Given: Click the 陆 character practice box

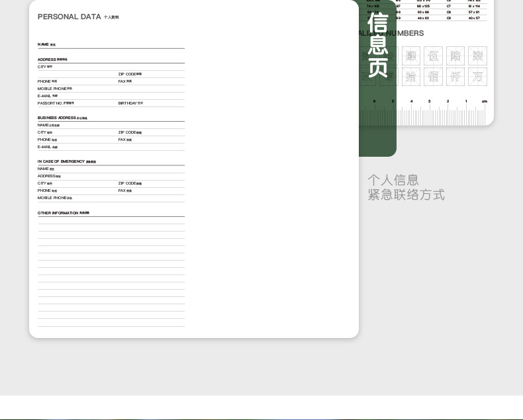Looking at the screenshot, I should [x=455, y=56].
